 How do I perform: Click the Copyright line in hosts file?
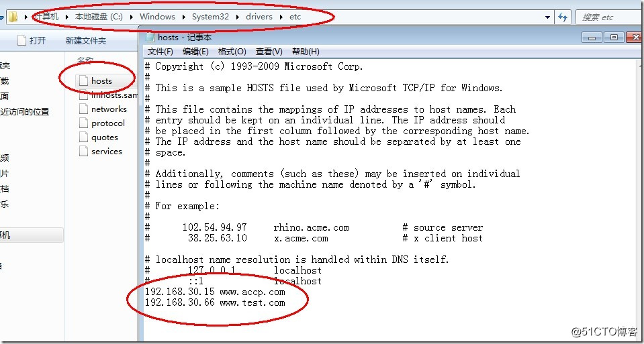coord(253,66)
